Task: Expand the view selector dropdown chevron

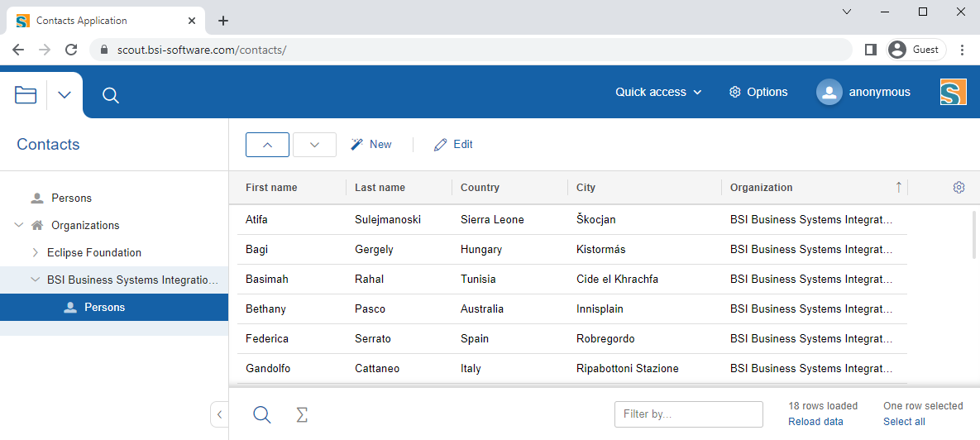Action: 65,95
